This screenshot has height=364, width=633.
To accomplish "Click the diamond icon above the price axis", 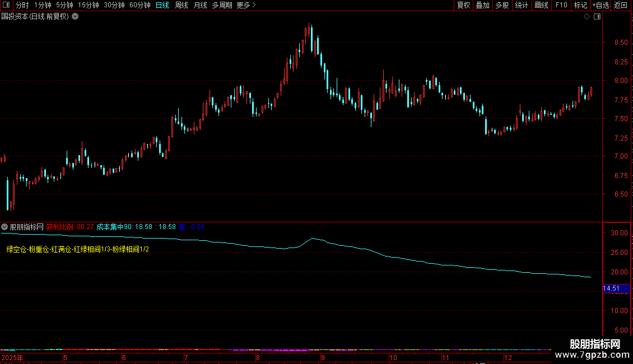I will point(587,17).
